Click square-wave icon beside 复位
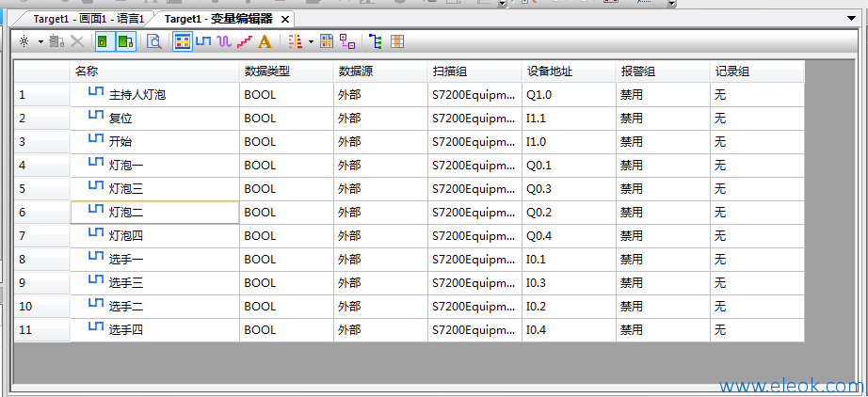This screenshot has height=397, width=868. coord(96,115)
